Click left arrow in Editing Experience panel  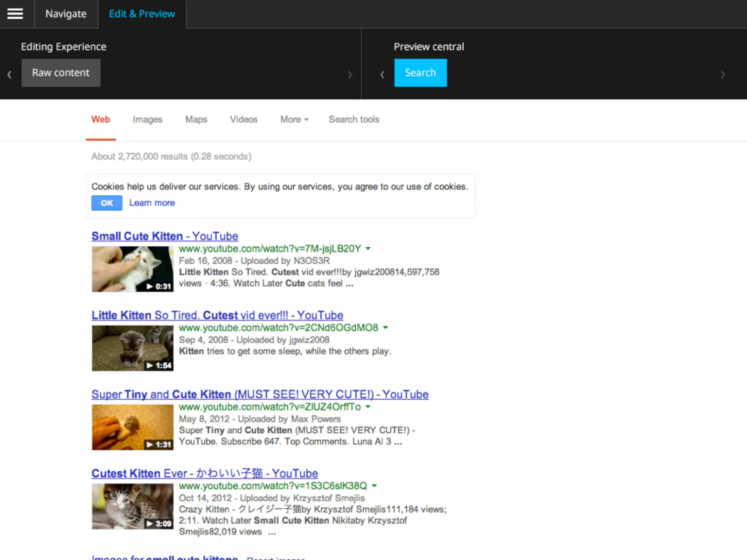click(x=9, y=75)
